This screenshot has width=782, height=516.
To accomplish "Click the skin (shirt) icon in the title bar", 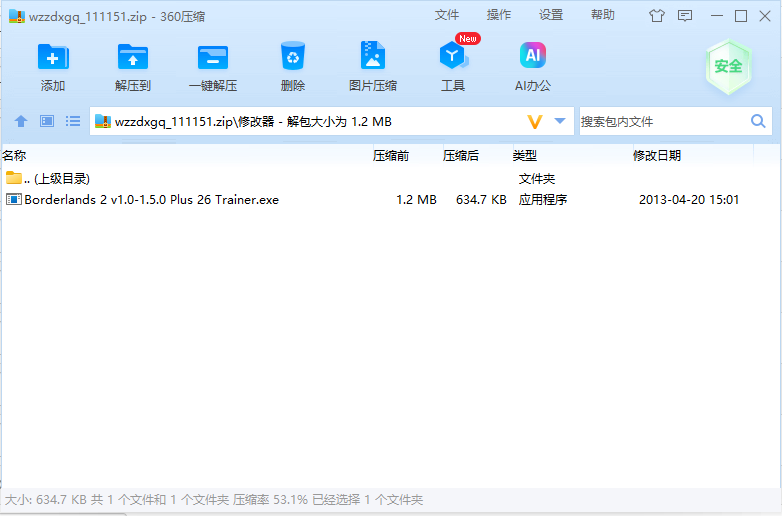I will point(657,16).
